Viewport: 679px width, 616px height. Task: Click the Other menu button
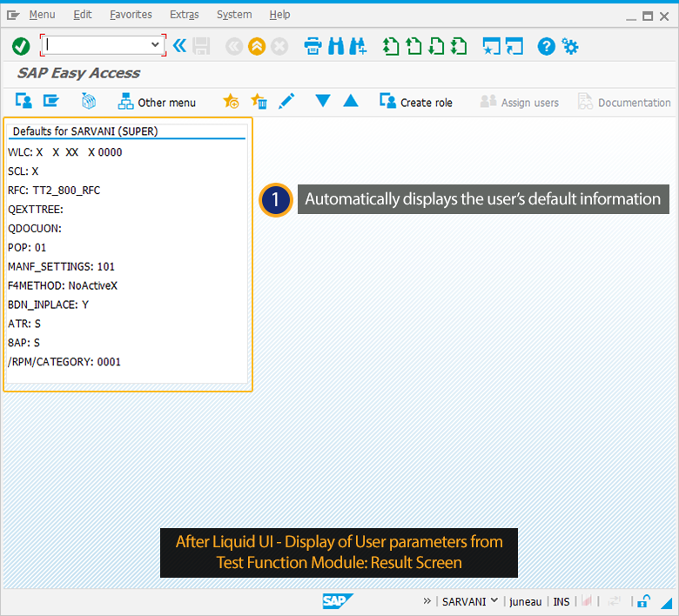pos(157,102)
